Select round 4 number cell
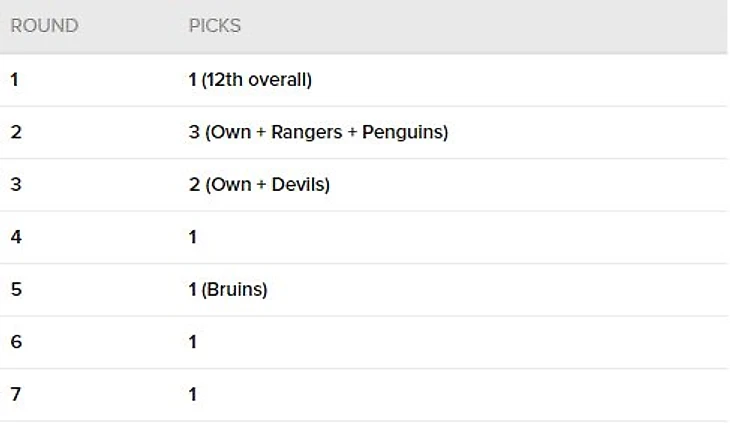This screenshot has width=730, height=423. coord(15,237)
